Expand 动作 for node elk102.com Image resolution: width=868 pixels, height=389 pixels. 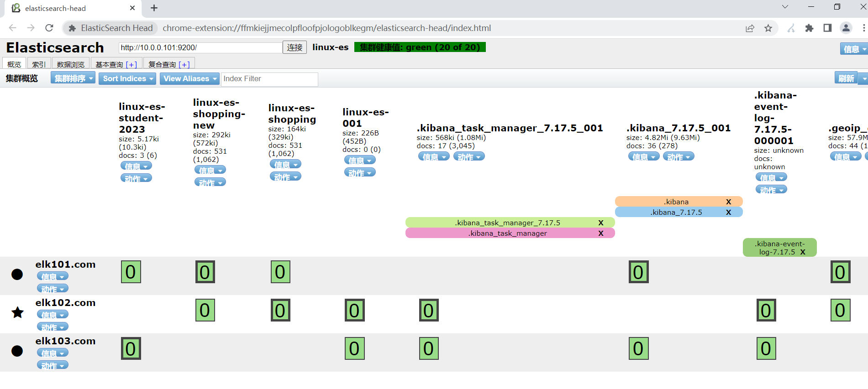tap(53, 327)
